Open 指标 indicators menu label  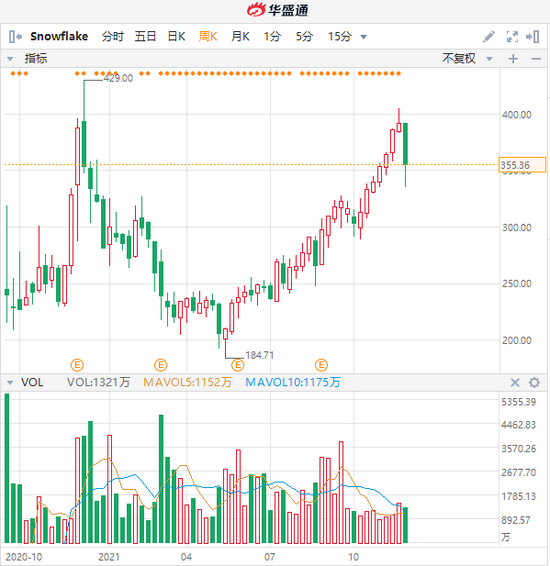pos(36,58)
